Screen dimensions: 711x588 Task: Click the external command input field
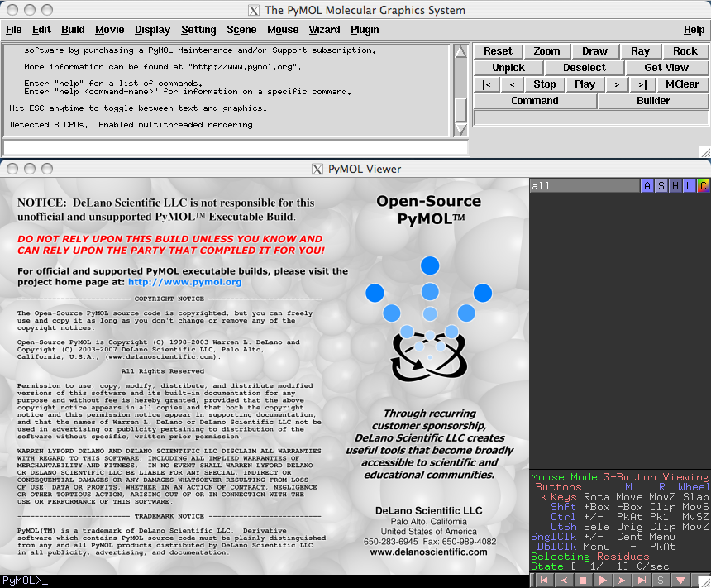[235, 147]
